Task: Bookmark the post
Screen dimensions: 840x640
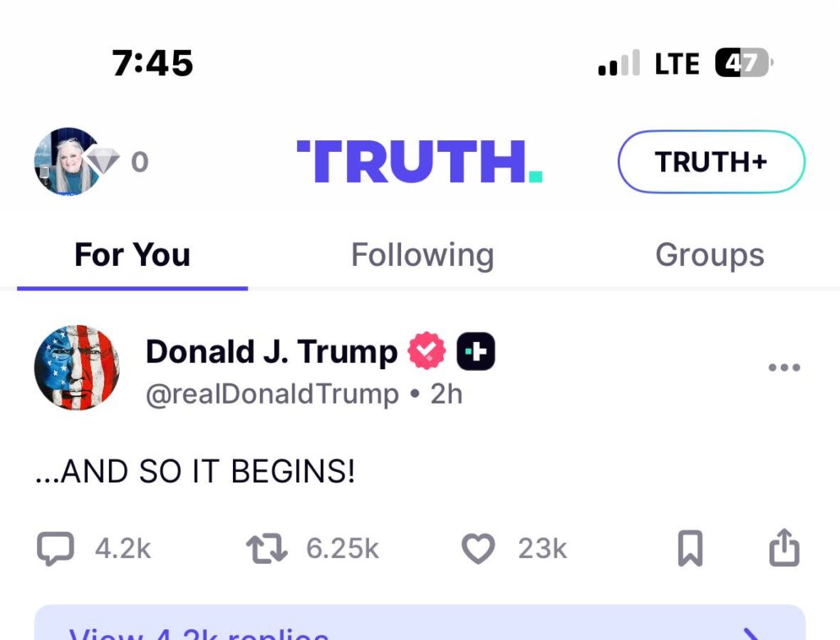Action: [x=690, y=549]
